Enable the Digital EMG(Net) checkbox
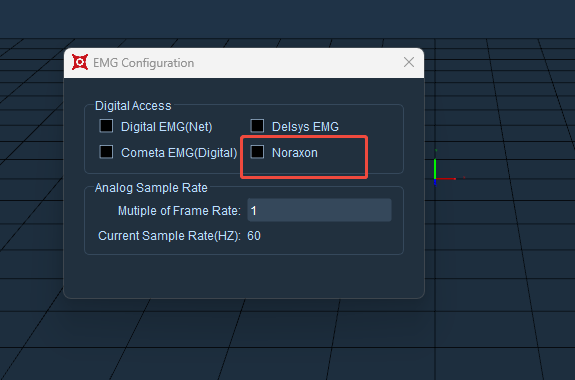The width and height of the screenshot is (575, 380). [106, 126]
